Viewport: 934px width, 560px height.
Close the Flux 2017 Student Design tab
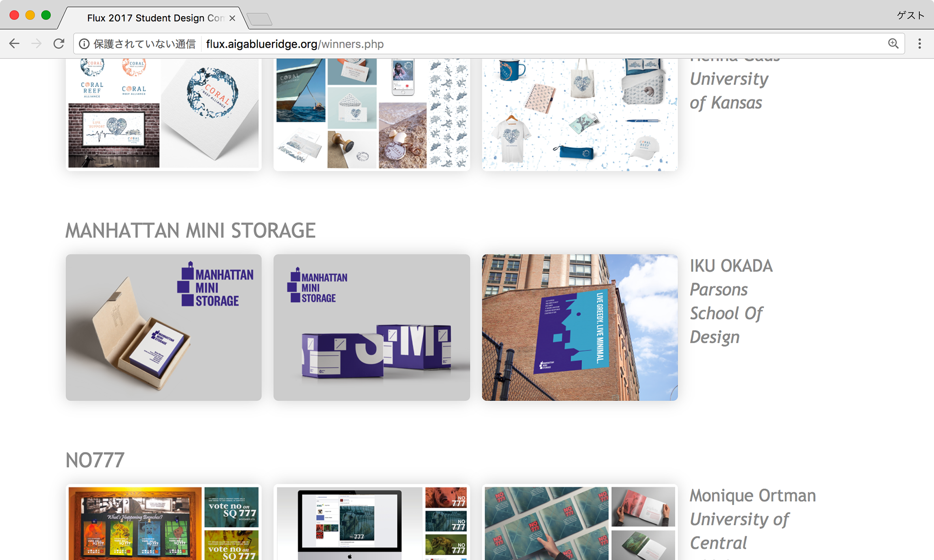pos(233,18)
